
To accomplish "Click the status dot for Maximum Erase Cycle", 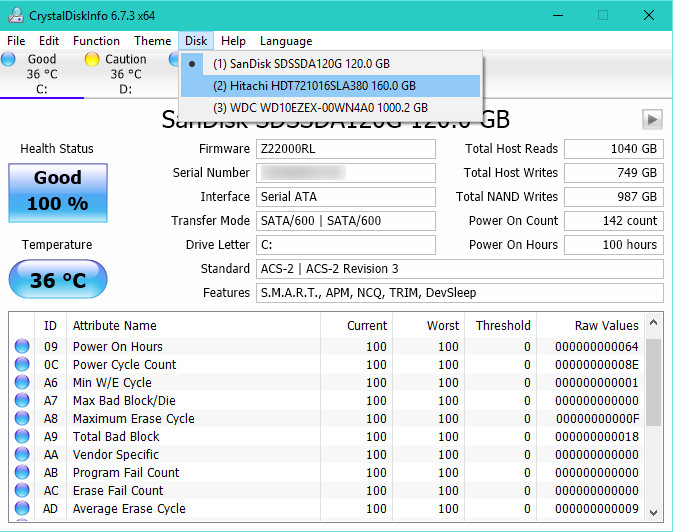I will [22, 418].
